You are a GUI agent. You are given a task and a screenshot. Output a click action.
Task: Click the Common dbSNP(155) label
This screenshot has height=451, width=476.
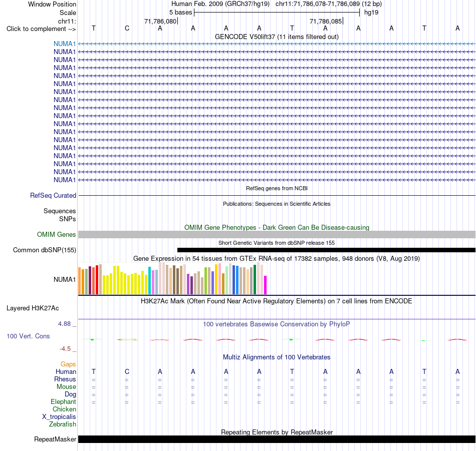pos(44,250)
